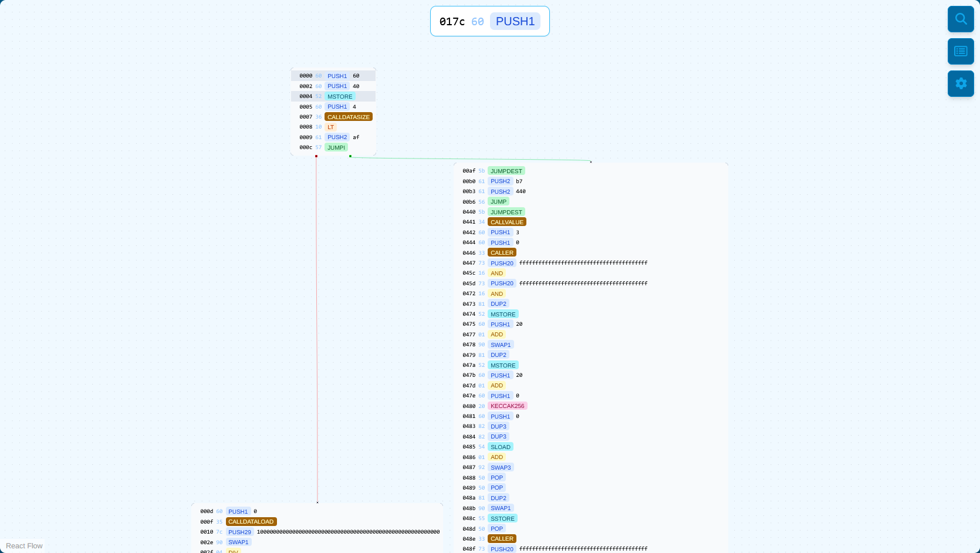Select the SLOAD instruction at 0485
Screen dimensions: 980x553
pyautogui.click(x=501, y=447)
